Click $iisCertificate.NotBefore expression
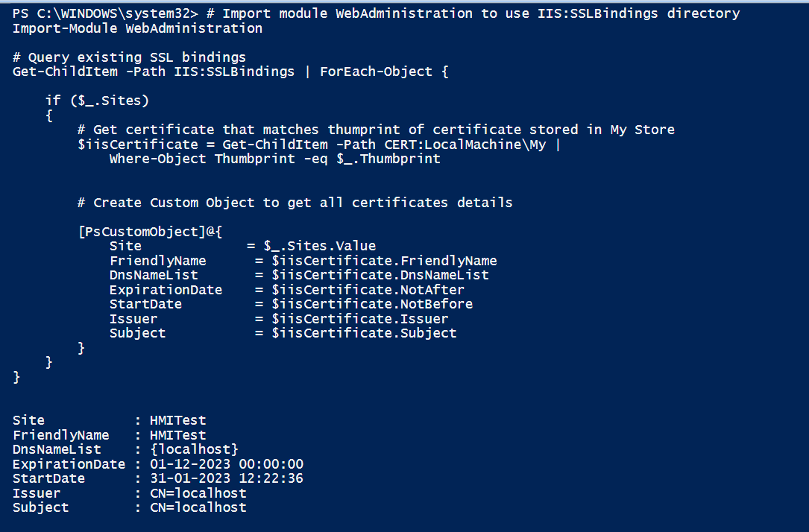 click(x=372, y=304)
